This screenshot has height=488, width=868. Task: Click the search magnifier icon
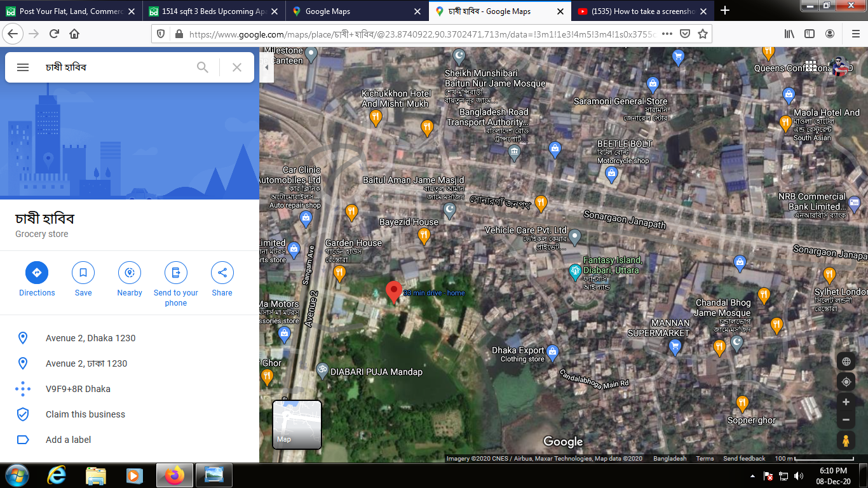pos(203,67)
